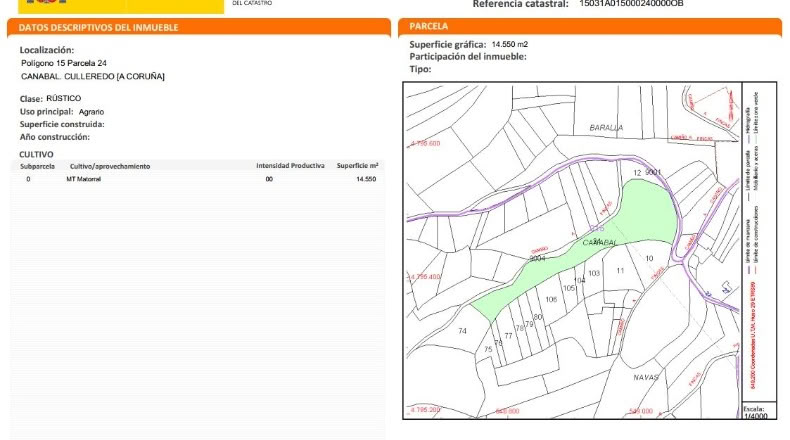Click the "Clase:" label
Image resolution: width=790 pixels, height=440 pixels.
click(x=31, y=99)
